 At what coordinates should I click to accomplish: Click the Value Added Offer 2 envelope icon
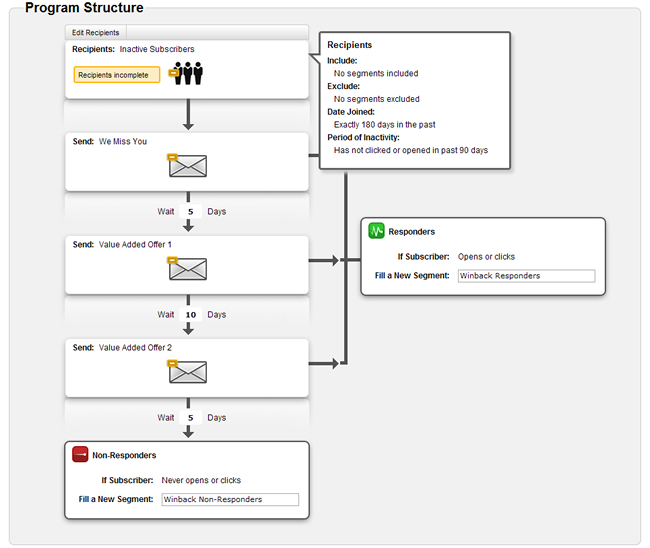(x=187, y=372)
